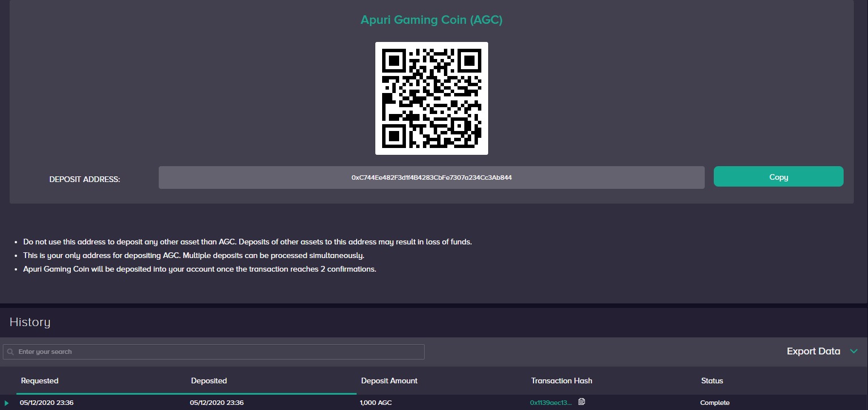Expand the Export Data chevron arrow
868x410 pixels.
point(854,352)
